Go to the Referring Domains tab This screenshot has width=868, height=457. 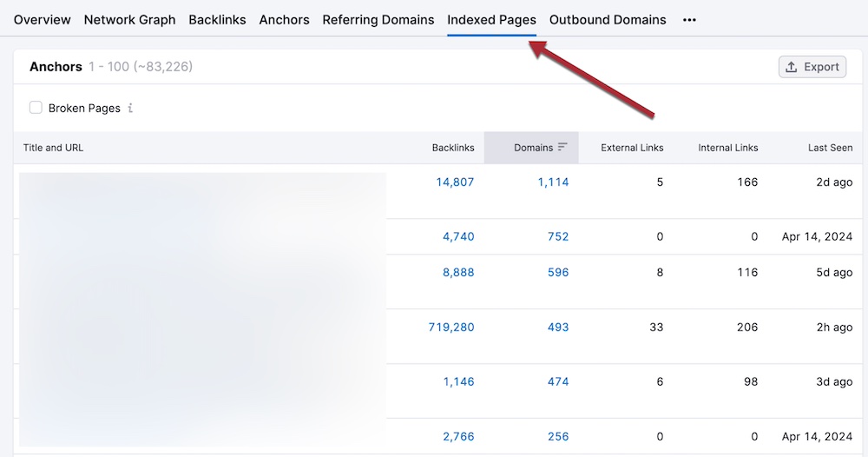[378, 19]
